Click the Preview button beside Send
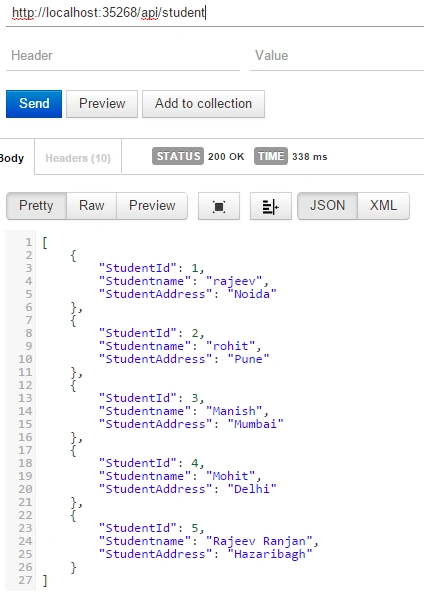The image size is (424, 599). click(x=102, y=104)
